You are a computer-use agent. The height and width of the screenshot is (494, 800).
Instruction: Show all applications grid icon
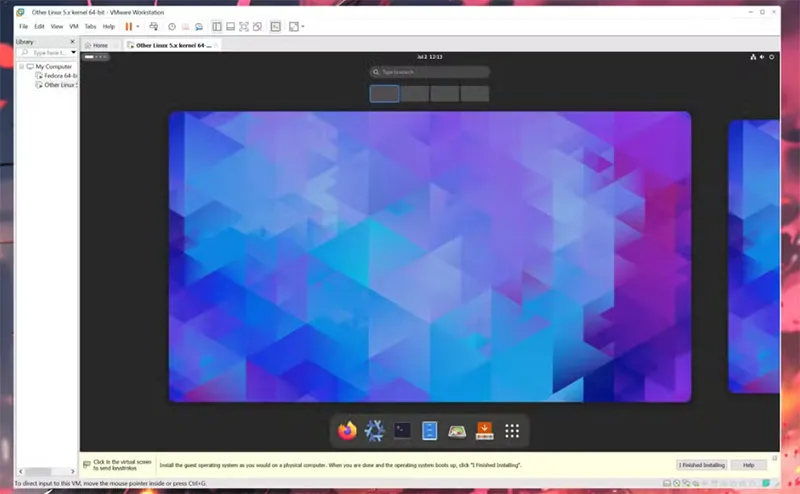(x=512, y=431)
